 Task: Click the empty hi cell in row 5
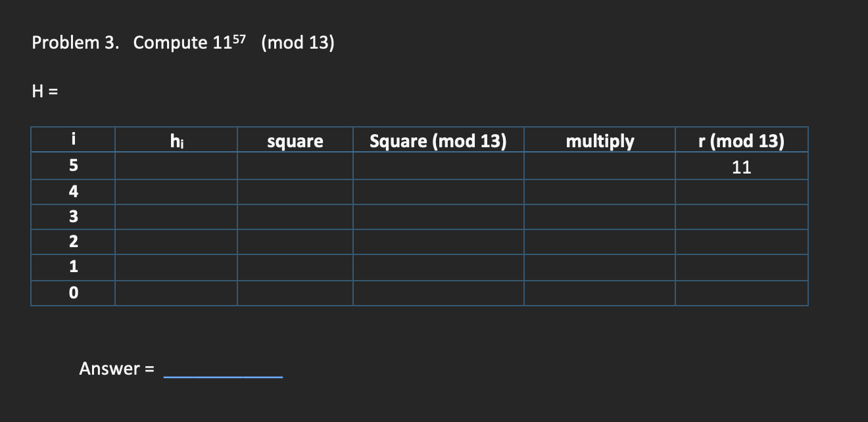pos(176,166)
